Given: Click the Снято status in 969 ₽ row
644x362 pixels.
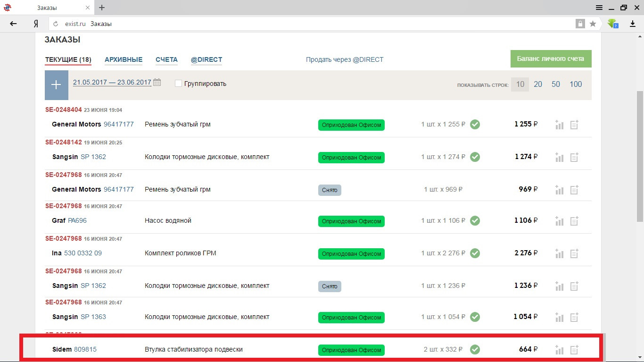Looking at the screenshot, I should (330, 190).
